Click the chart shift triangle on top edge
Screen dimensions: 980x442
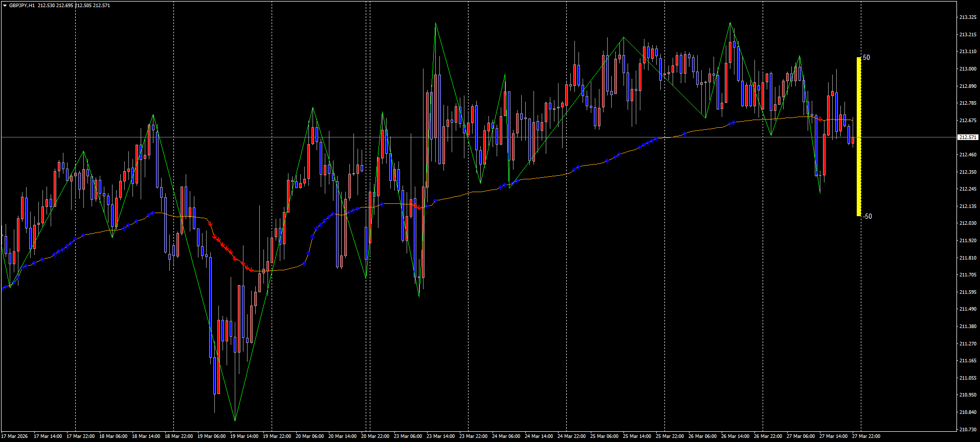coord(861,3)
